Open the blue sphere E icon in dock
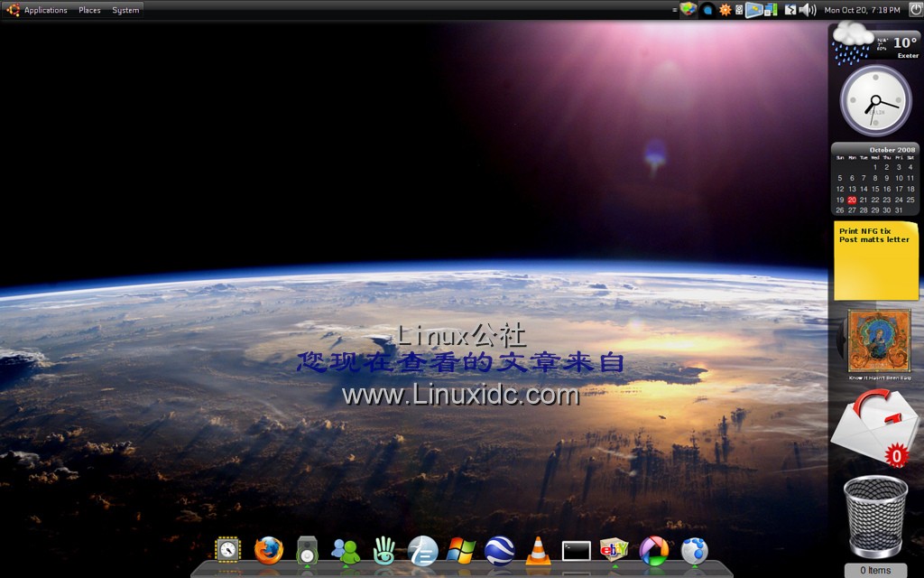 point(422,551)
